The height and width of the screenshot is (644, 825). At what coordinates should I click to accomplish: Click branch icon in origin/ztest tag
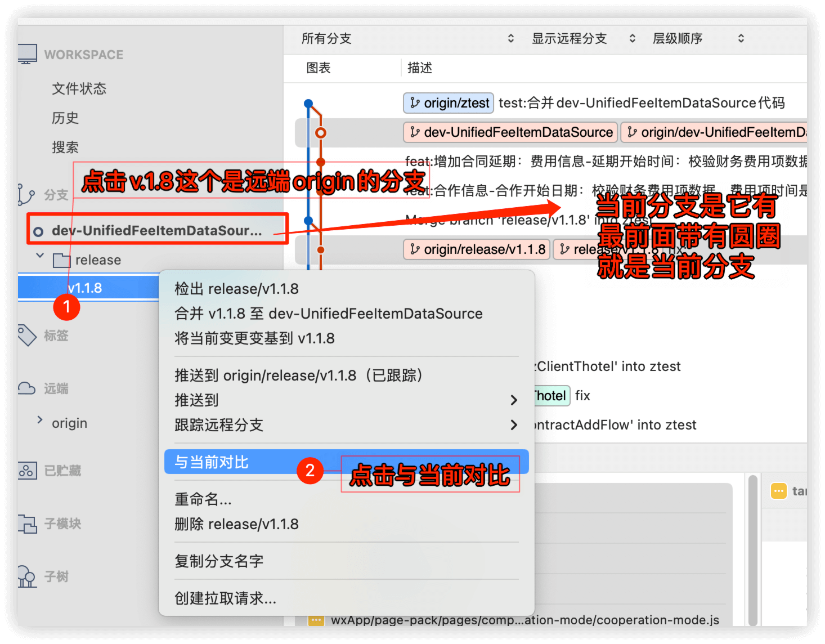(415, 102)
